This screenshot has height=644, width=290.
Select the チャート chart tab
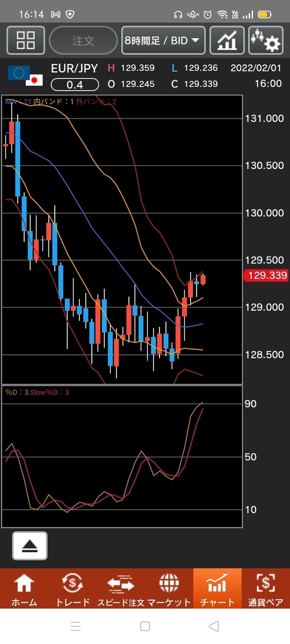point(218,590)
